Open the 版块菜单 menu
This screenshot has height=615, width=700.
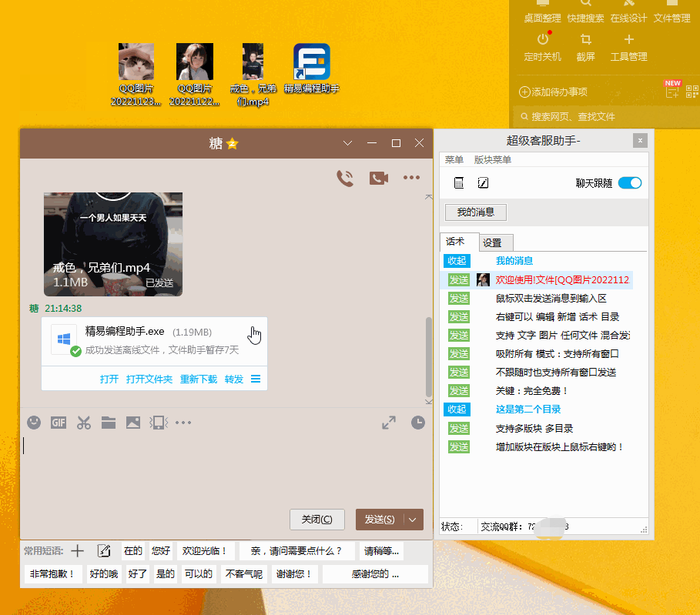pyautogui.click(x=493, y=160)
